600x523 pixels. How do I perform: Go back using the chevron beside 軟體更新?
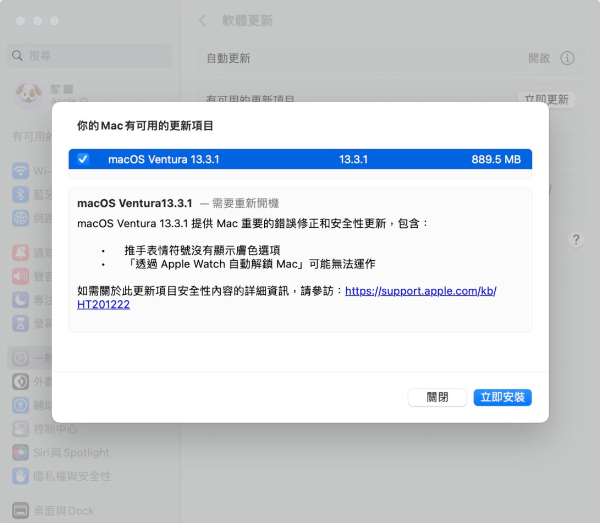pyautogui.click(x=203, y=20)
